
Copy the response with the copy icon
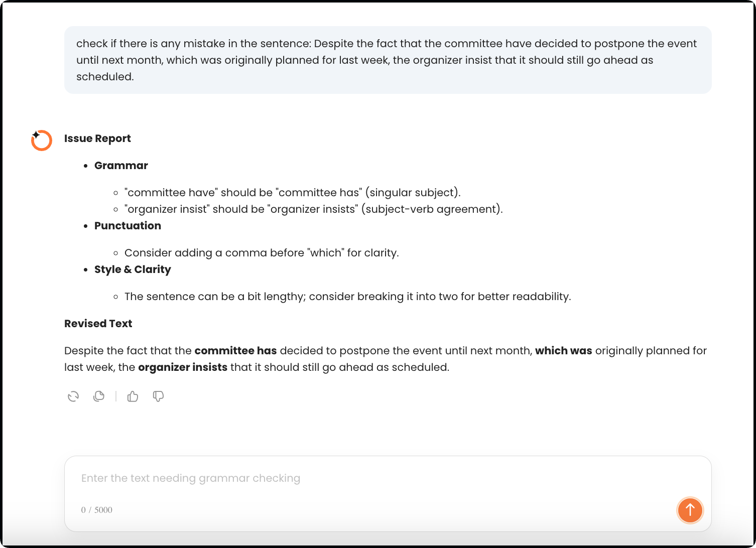tap(99, 396)
